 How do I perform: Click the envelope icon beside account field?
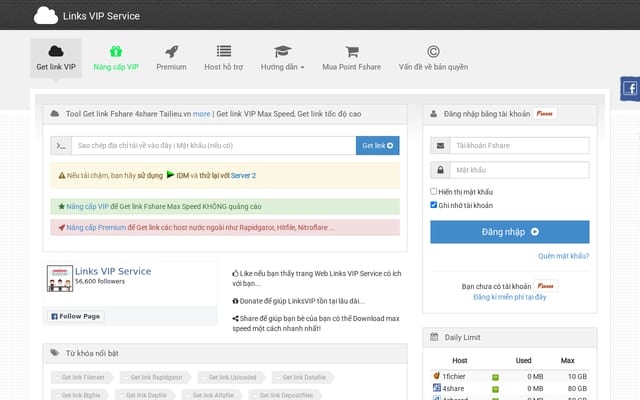pos(440,146)
